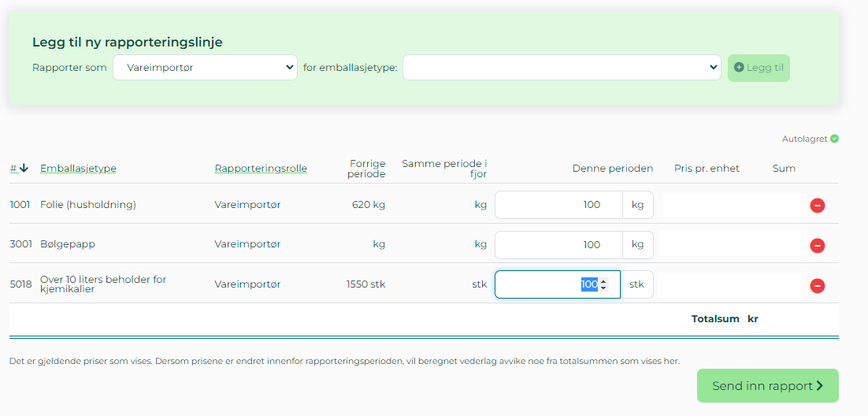Sort by Rapporteringsrolle column header
Viewport: 868px width, 416px height.
coord(261,169)
